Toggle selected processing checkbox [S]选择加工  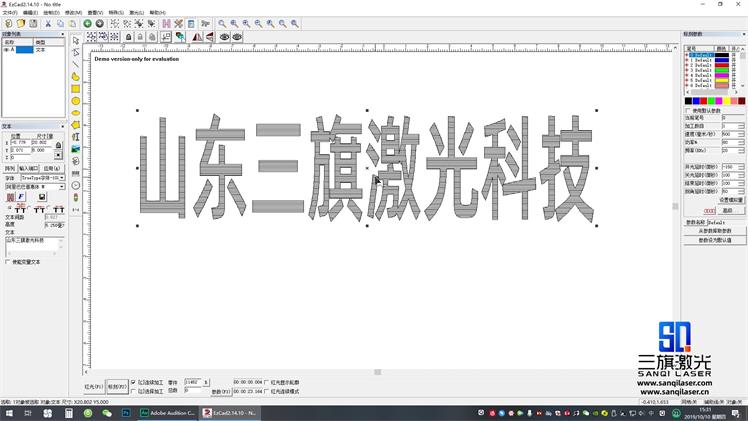point(133,391)
